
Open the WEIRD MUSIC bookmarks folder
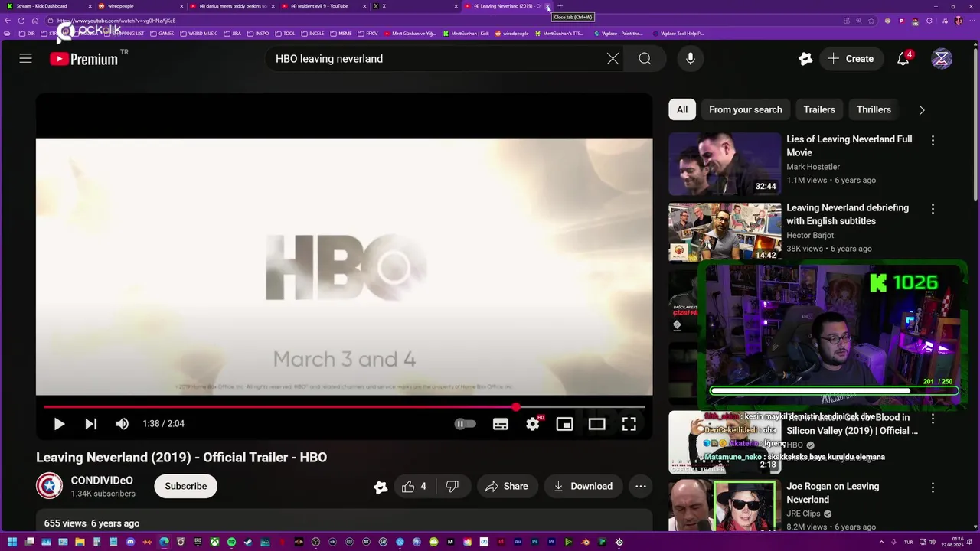[x=199, y=34]
